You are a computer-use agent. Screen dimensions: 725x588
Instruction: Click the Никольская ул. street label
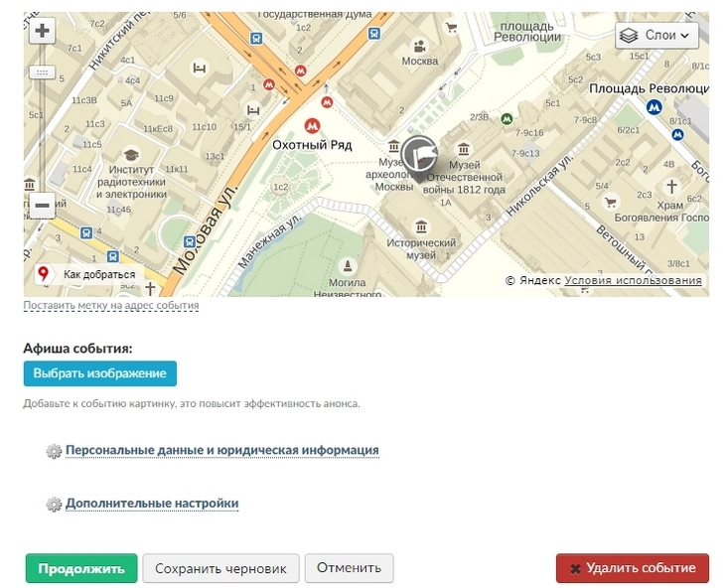click(539, 185)
